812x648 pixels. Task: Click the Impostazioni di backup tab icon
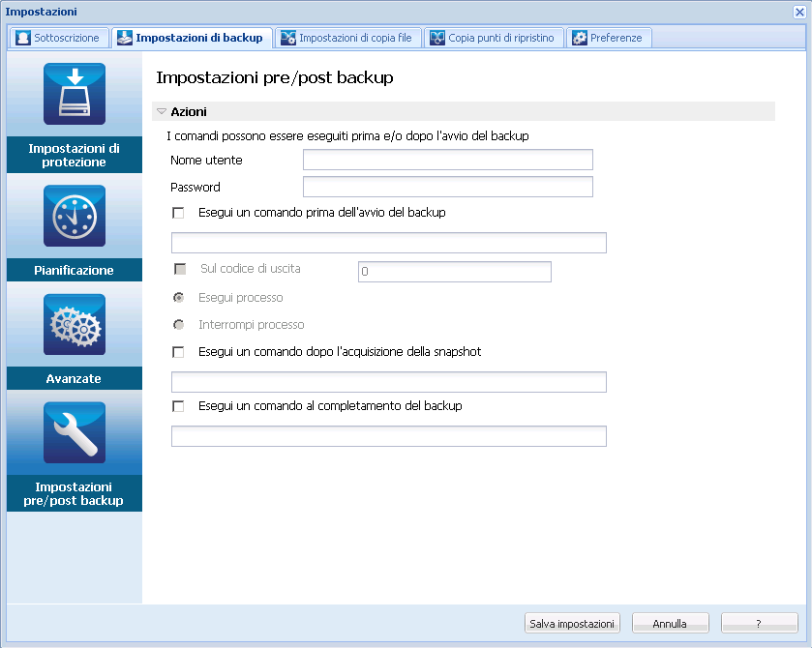click(x=124, y=38)
